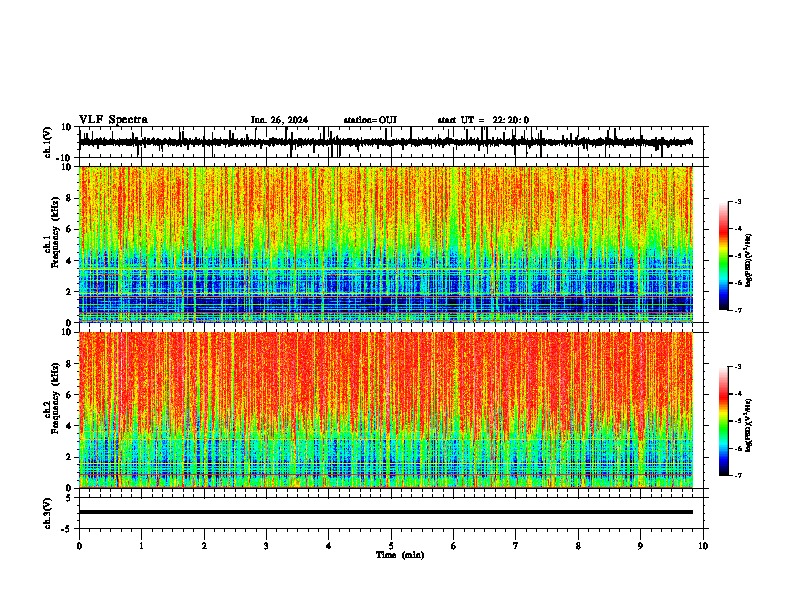Click the ch.2 frequency spectrogram panel
The height and width of the screenshot is (612, 792).
coord(386,410)
